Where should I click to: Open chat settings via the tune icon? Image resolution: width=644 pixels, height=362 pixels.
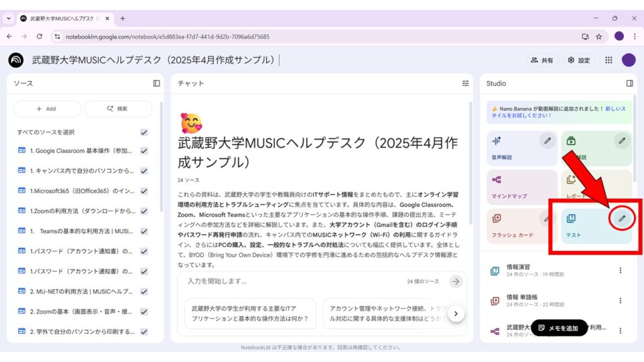[x=465, y=83]
